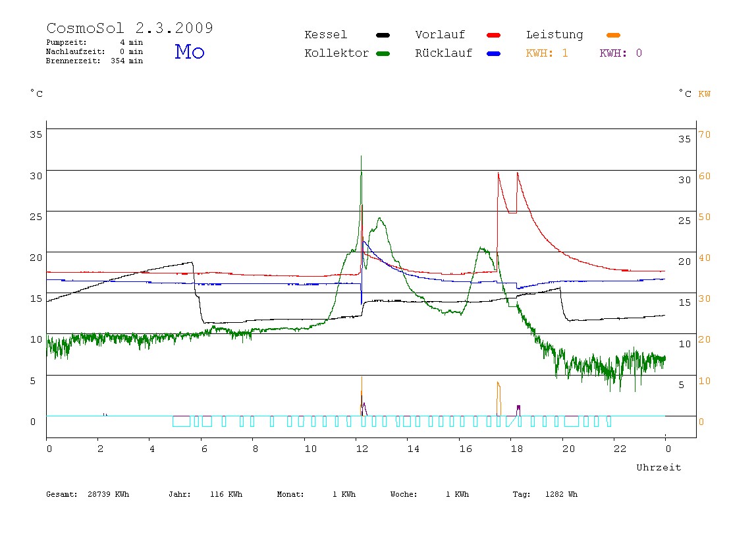756x535 pixels.
Task: Click the "Leistung" legend label
Action: click(554, 35)
